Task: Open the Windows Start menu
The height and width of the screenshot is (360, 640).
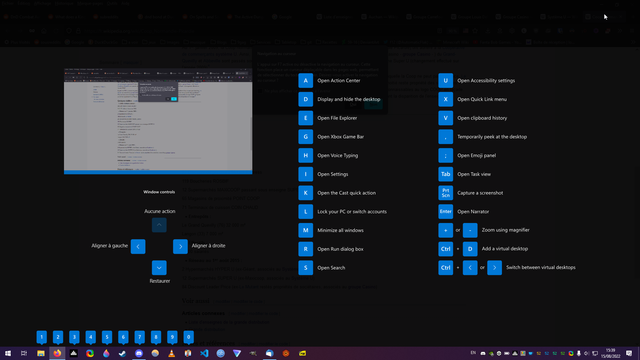Action: pyautogui.click(x=8, y=353)
